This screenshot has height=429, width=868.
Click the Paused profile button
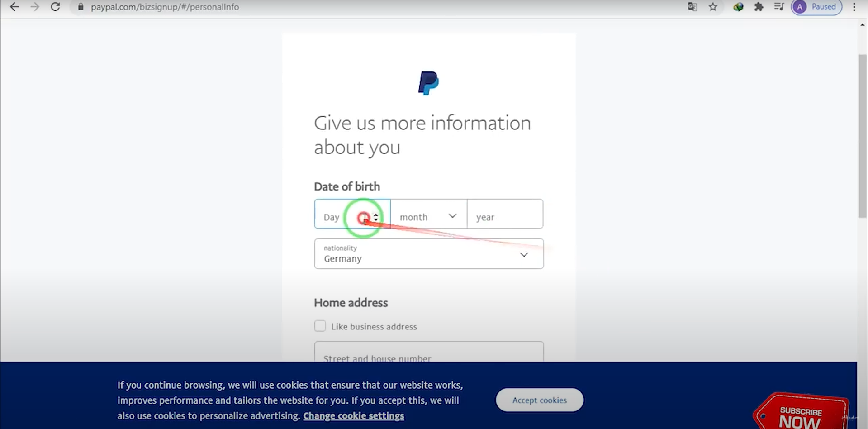pyautogui.click(x=816, y=7)
